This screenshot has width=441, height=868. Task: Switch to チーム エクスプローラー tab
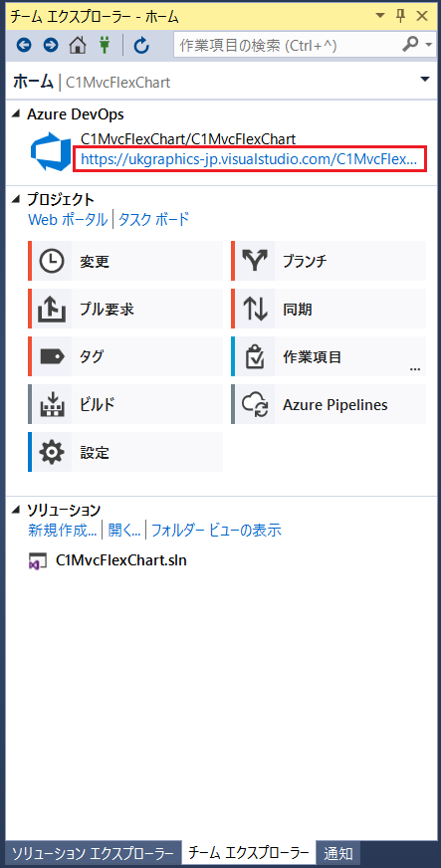pos(248,853)
